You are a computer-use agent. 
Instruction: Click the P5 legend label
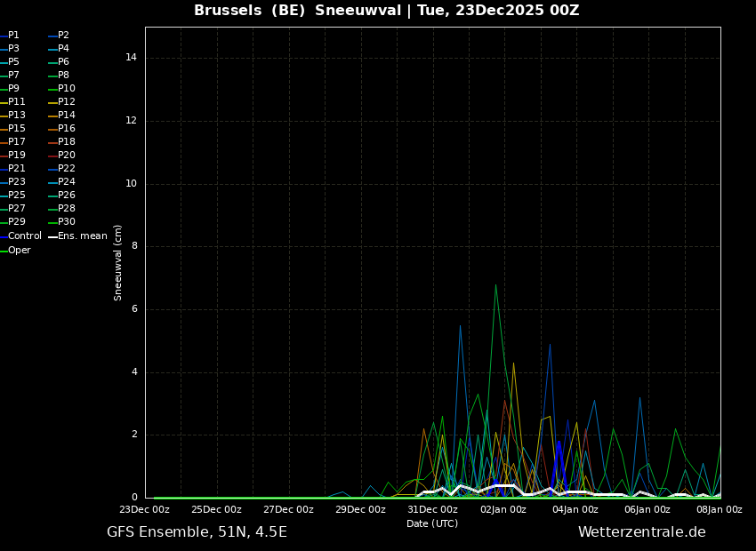click(13, 61)
